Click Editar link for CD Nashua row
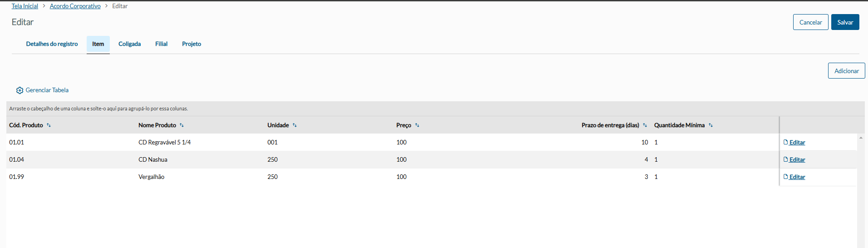This screenshot has width=868, height=248. [797, 159]
